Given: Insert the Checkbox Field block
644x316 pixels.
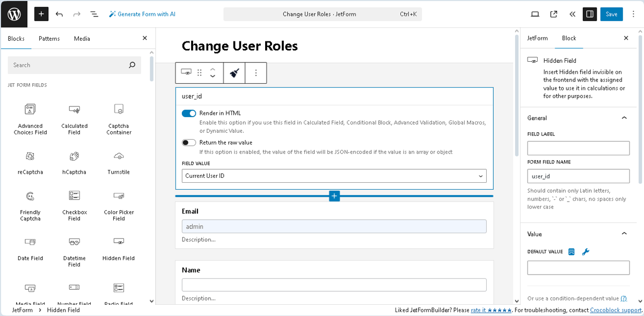Looking at the screenshot, I should (x=74, y=206).
